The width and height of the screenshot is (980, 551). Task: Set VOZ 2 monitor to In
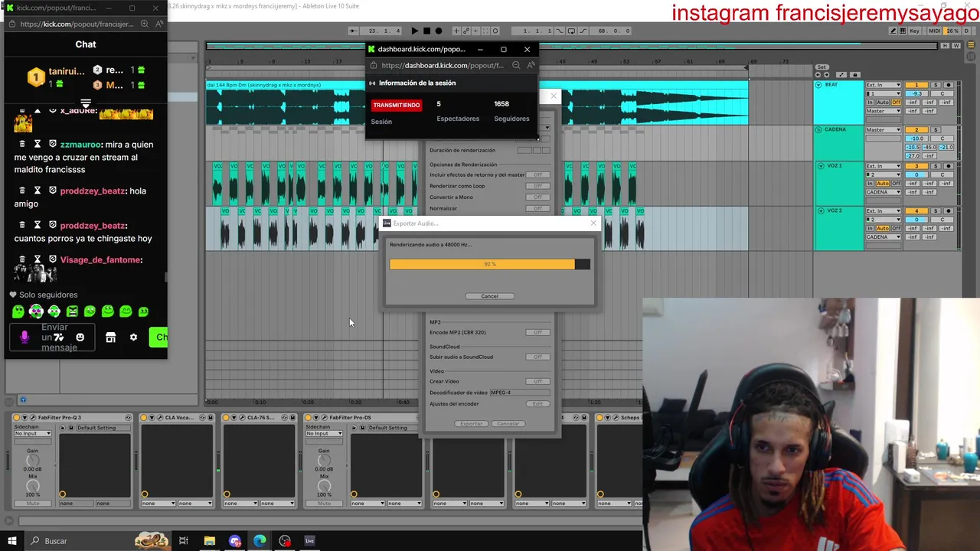[x=870, y=228]
